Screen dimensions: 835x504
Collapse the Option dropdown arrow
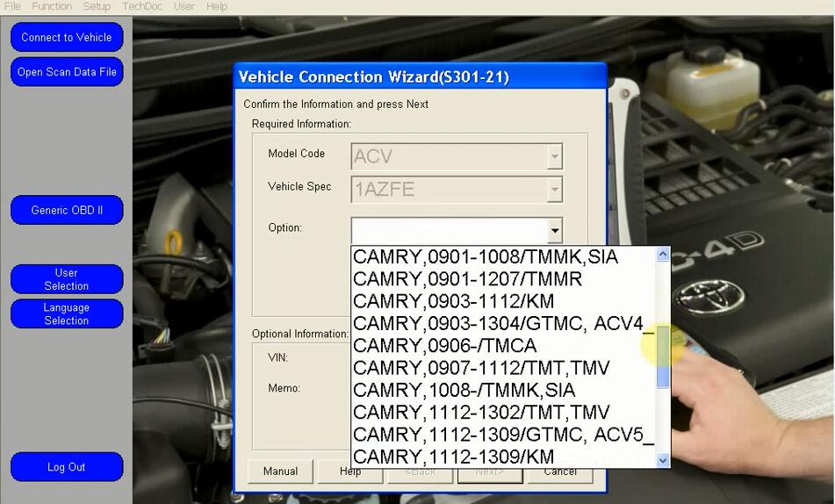click(x=555, y=231)
